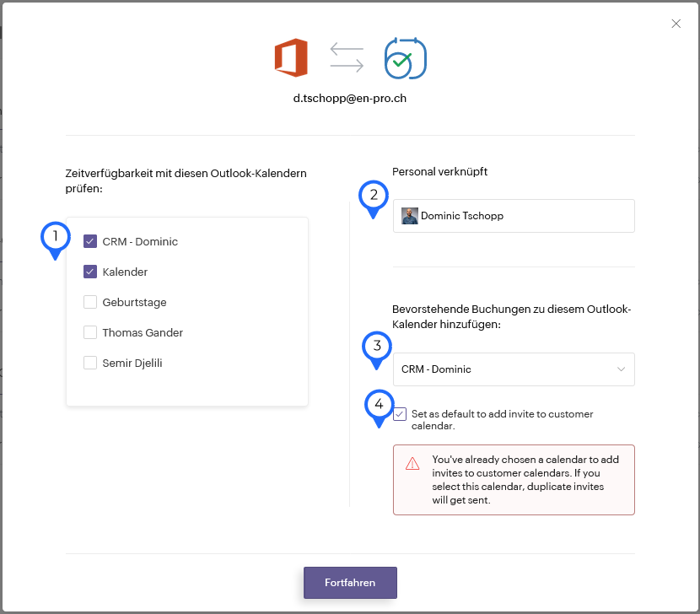This screenshot has width=700, height=614.
Task: Click the numbered pin marker 3
Action: coord(377,350)
